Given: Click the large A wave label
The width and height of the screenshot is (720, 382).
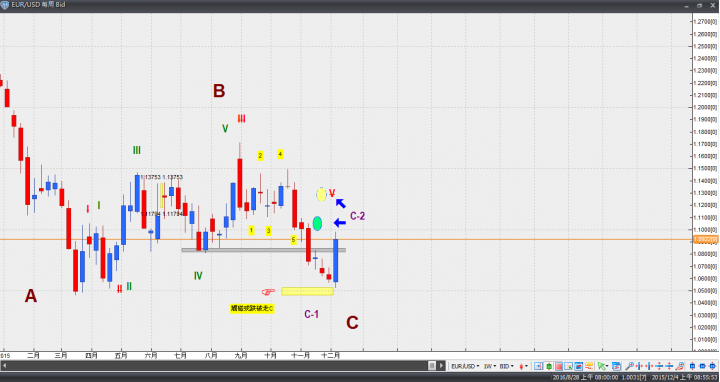Looking at the screenshot, I should point(30,296).
